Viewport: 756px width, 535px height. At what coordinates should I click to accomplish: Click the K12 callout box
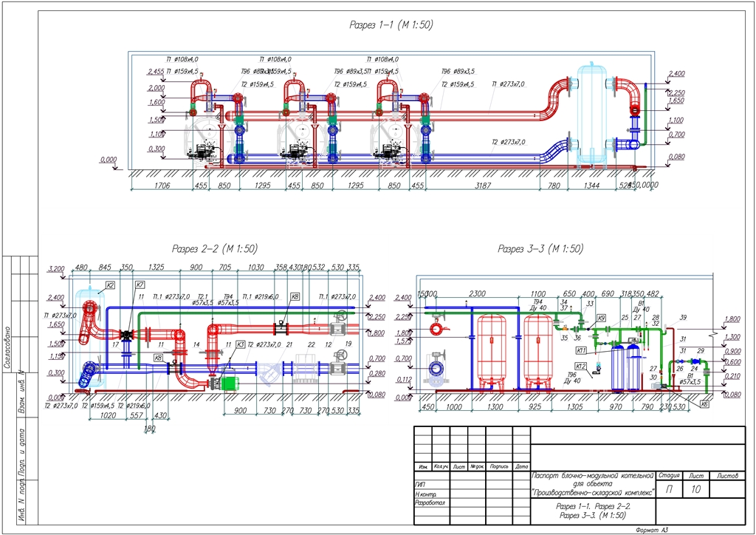click(x=581, y=367)
